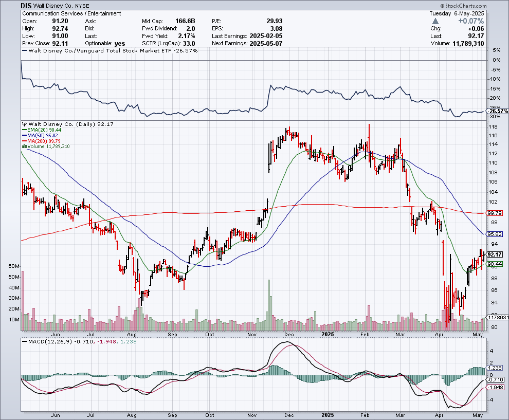Screen dimensions: 509x420
Task: Click the +0.07% percent change figure
Action: pos(471,21)
